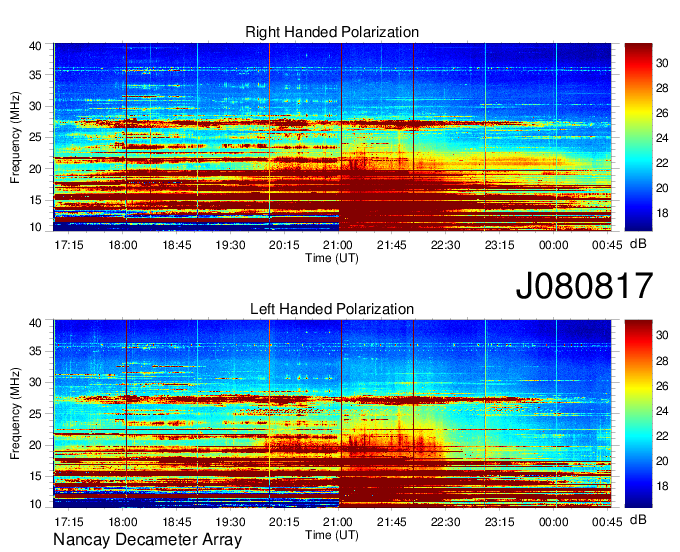Click "Time (UT)" label under Left Handed plot

332,535
